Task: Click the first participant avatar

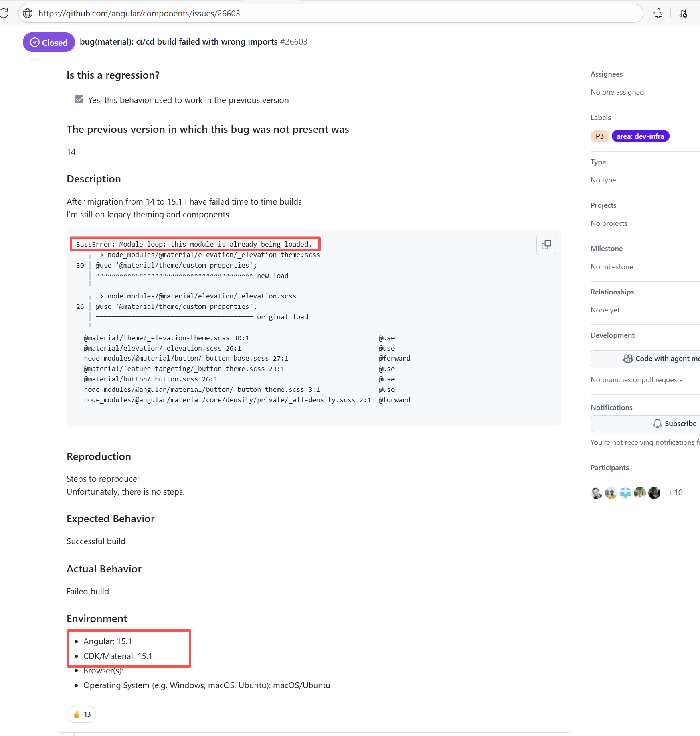Action: (x=597, y=493)
